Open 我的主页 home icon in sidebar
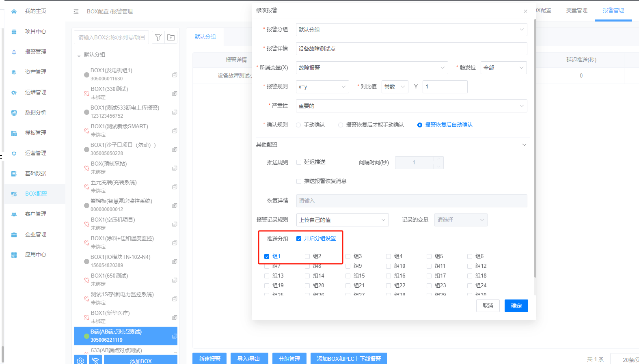The width and height of the screenshot is (639, 364). pos(14,11)
